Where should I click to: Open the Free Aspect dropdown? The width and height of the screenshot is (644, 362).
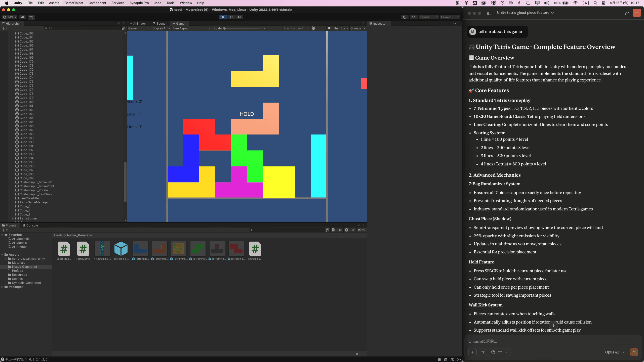[191, 28]
